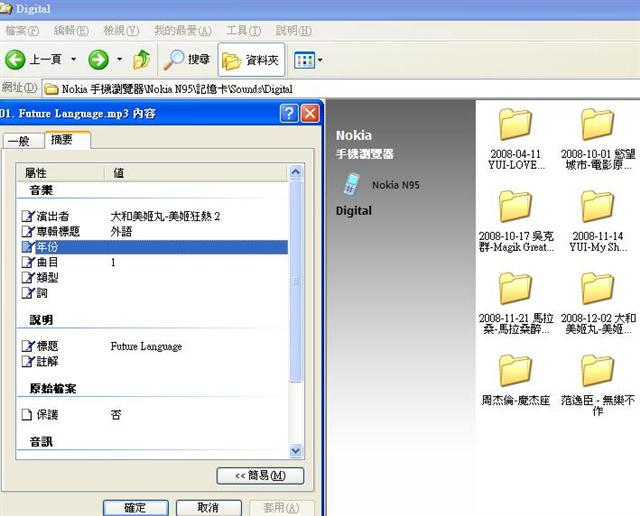Click the property list scroll-up arrow
This screenshot has width=640, height=516.
[x=296, y=172]
